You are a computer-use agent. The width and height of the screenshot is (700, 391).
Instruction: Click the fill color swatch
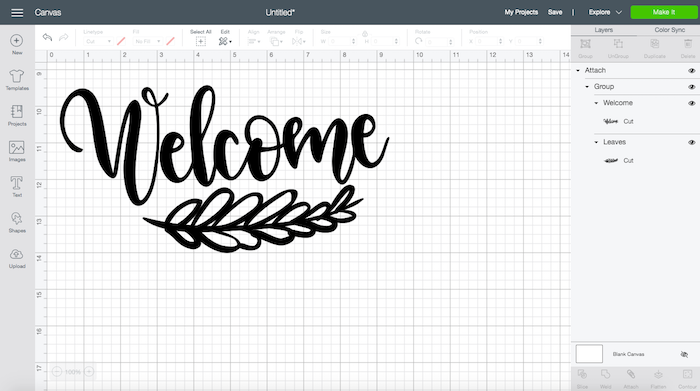[170, 42]
